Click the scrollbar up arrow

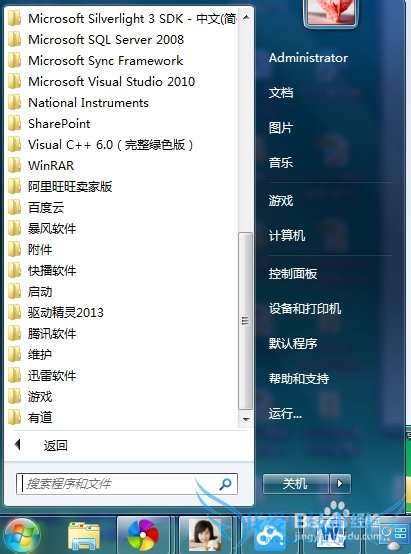246,18
